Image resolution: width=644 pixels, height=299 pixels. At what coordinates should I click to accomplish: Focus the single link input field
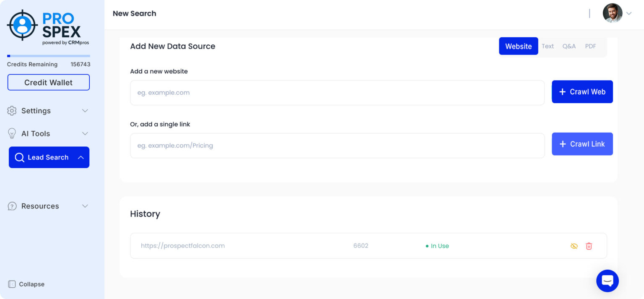[337, 146]
